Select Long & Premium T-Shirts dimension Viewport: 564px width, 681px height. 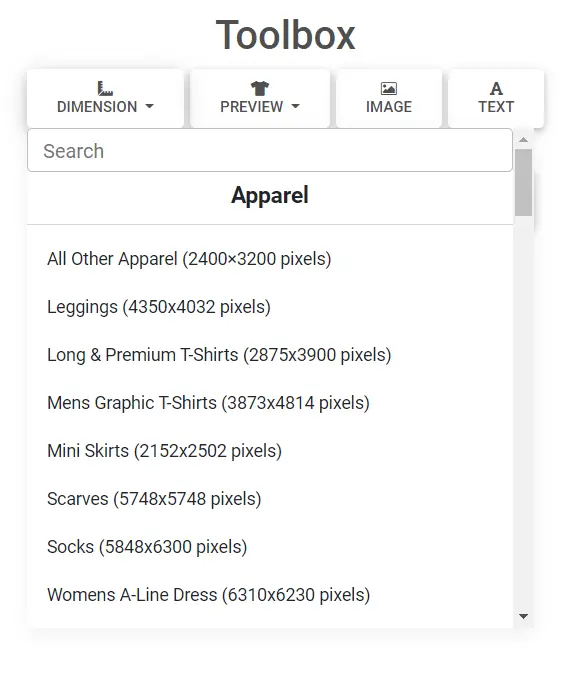[219, 355]
